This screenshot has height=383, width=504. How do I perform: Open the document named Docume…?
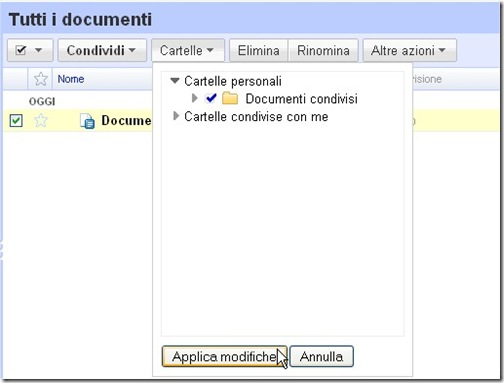tap(126, 120)
